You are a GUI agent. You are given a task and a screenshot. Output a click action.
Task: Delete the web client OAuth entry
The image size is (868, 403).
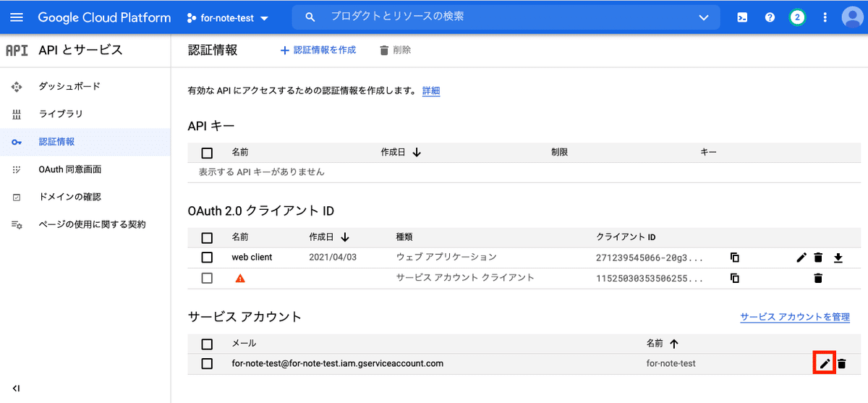(x=818, y=257)
